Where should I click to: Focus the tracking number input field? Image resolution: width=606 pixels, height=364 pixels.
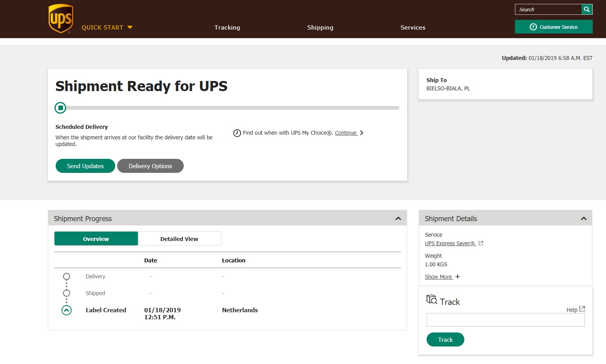pyautogui.click(x=506, y=320)
